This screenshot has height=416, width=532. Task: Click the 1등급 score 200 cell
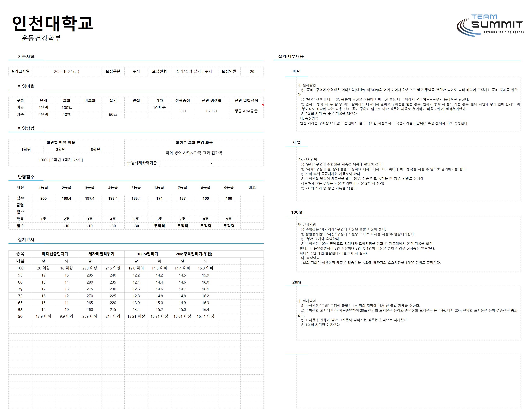coord(43,198)
